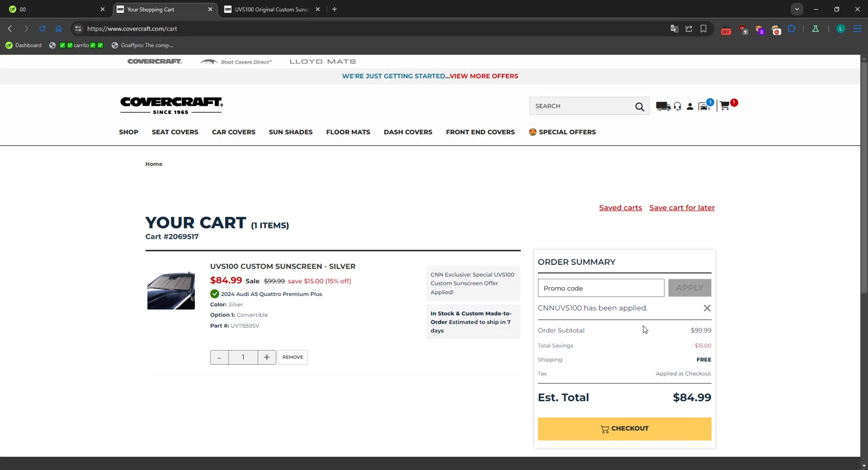The height and width of the screenshot is (470, 868).
Task: Click the Remove button for the sunscreen
Action: coord(293,357)
